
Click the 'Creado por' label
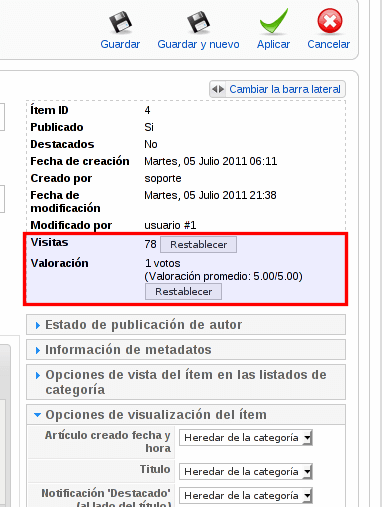61,178
